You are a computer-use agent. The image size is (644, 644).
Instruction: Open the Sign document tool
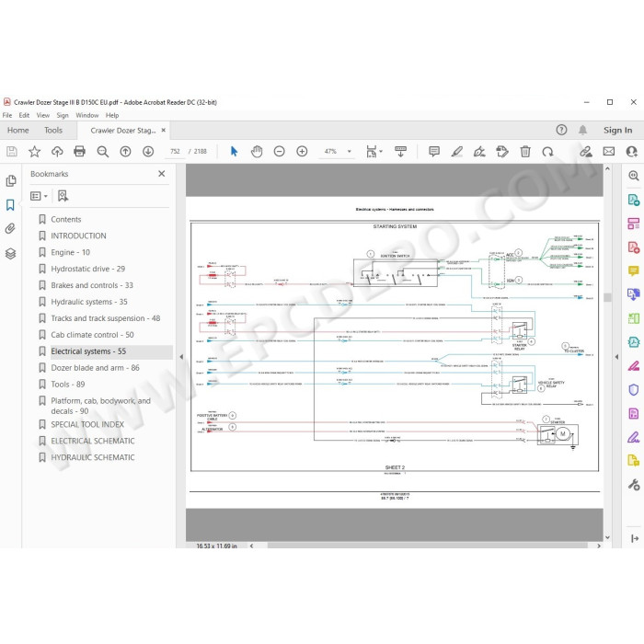pyautogui.click(x=479, y=152)
